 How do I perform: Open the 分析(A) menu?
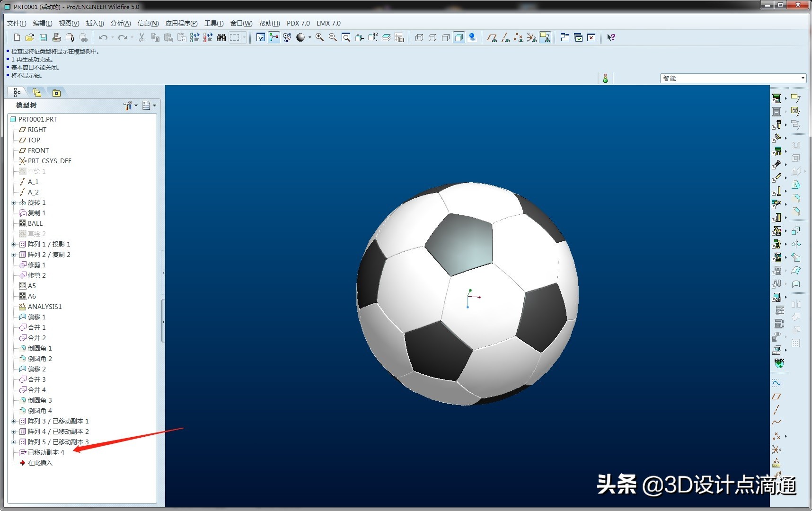120,23
